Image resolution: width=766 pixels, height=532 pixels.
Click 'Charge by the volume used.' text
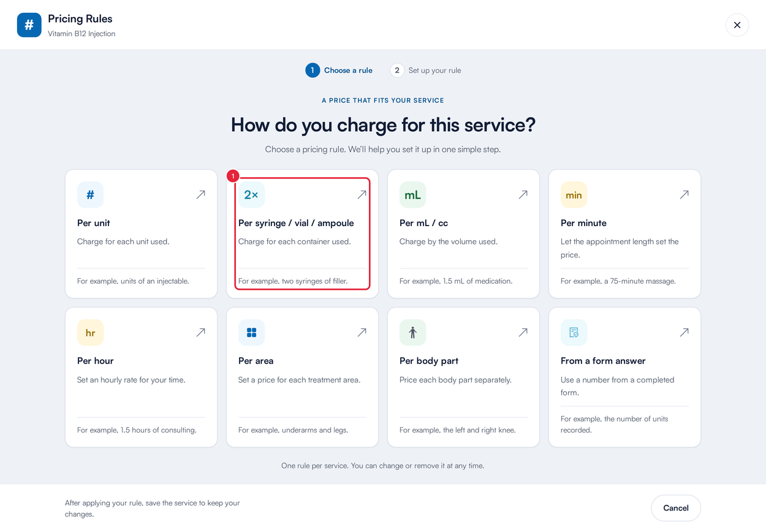click(x=449, y=241)
